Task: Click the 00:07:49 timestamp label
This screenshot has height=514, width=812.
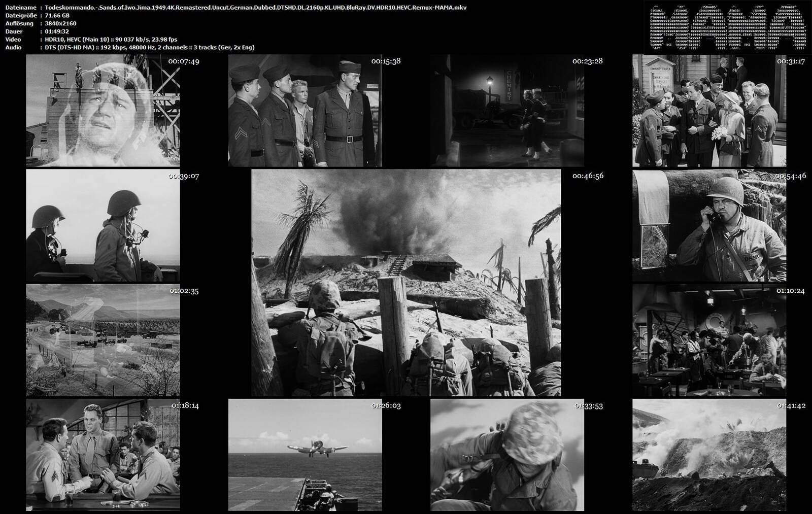Action: click(184, 61)
